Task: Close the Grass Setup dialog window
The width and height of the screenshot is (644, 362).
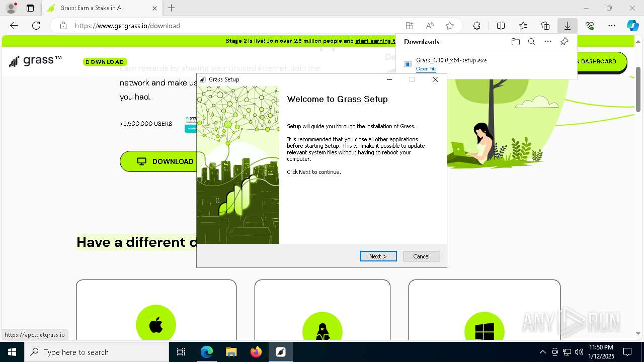Action: tap(435, 79)
